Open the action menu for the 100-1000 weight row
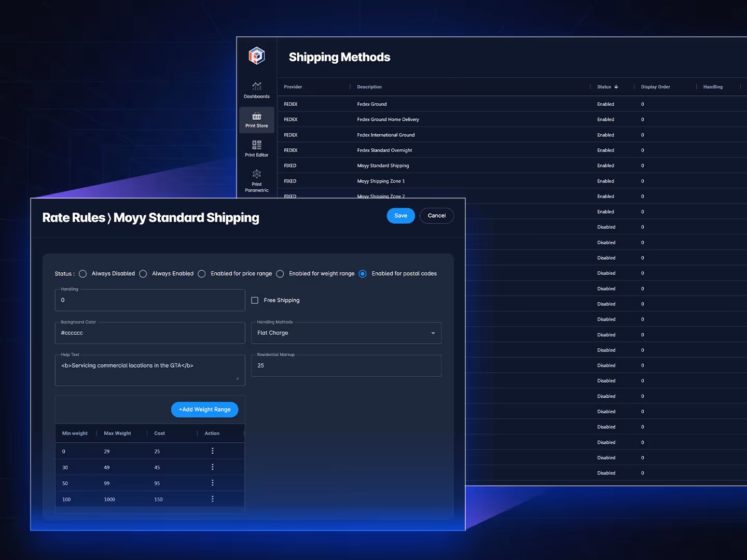 point(213,498)
